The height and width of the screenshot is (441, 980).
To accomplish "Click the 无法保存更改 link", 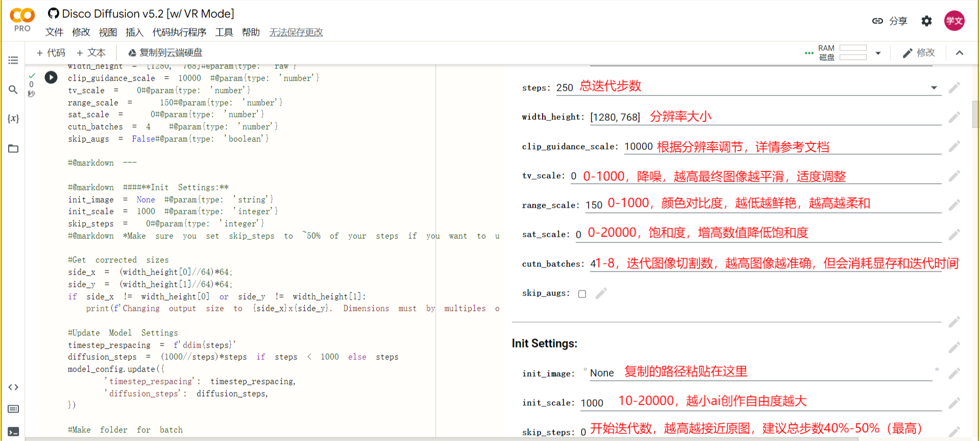I will (x=296, y=33).
